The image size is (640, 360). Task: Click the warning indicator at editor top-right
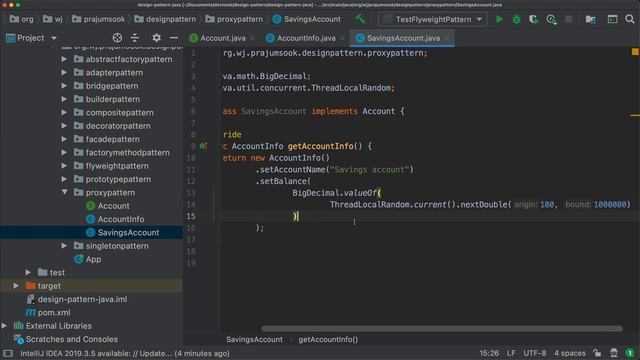(x=635, y=52)
